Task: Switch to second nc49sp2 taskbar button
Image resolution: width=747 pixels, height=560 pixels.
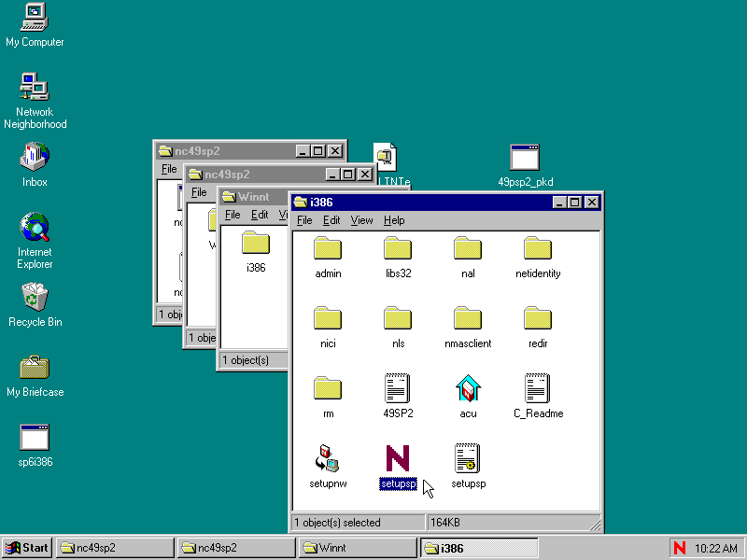Action: click(x=236, y=548)
